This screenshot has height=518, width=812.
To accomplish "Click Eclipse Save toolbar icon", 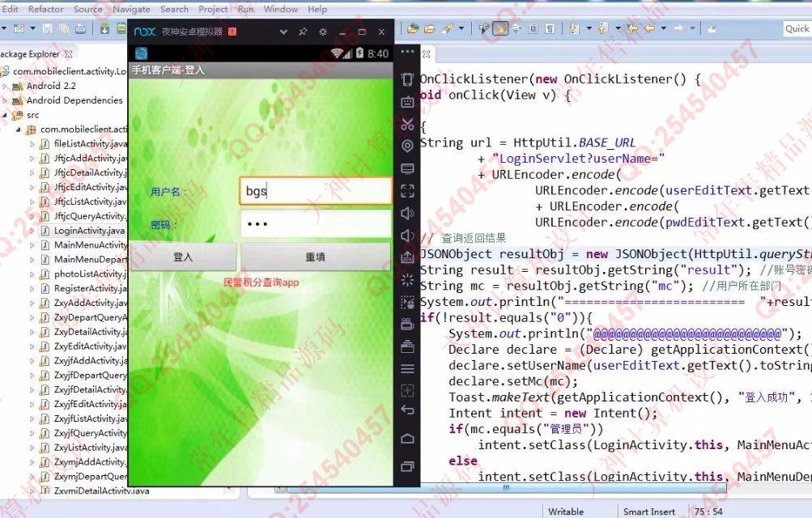I will pyautogui.click(x=47, y=28).
